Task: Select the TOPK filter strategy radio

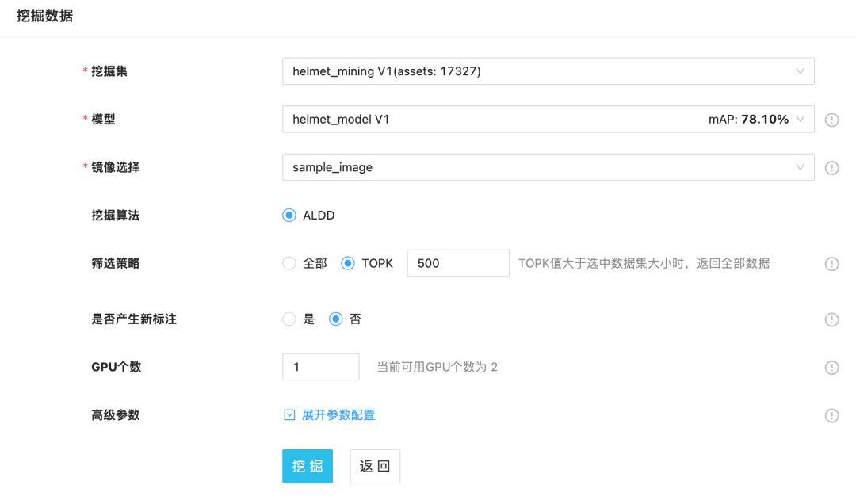Action: click(348, 263)
